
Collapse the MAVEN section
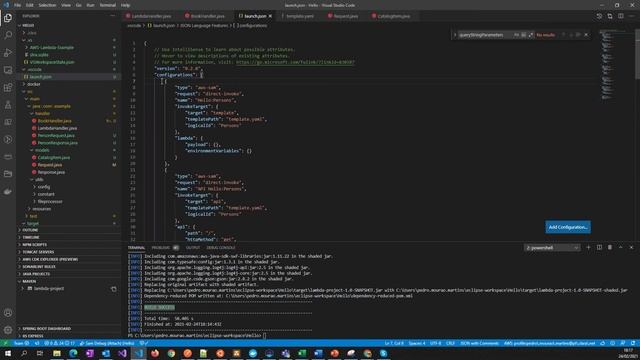[69, 281]
